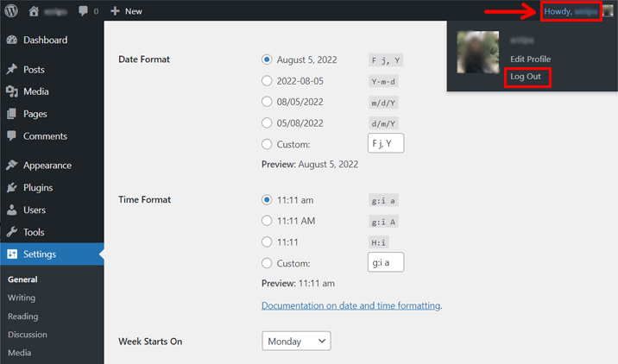Click custom time format input field

386,262
